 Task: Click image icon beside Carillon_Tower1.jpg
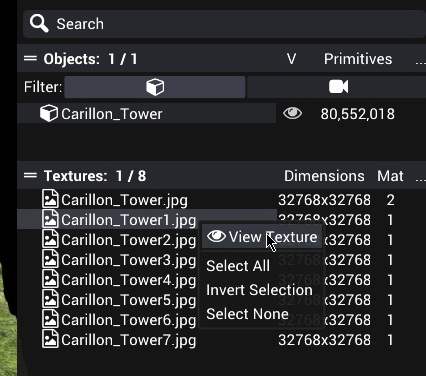click(50, 219)
